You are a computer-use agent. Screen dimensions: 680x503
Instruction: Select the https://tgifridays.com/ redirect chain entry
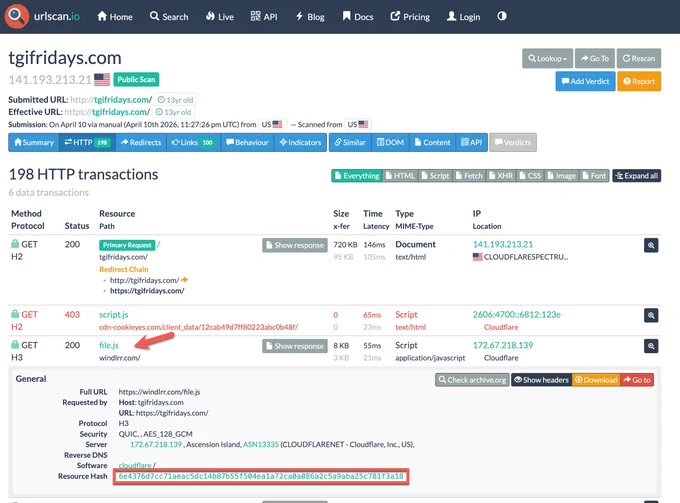pos(147,291)
